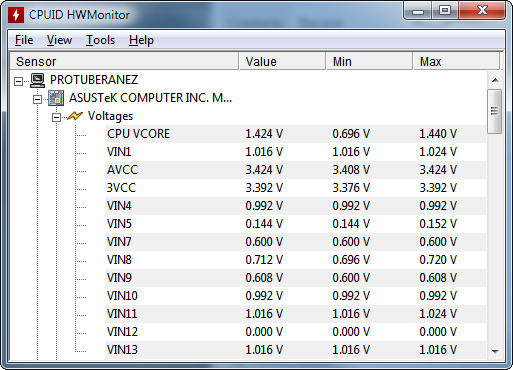Click the Max column header
Viewport: 513px width, 370px height.
tap(456, 61)
